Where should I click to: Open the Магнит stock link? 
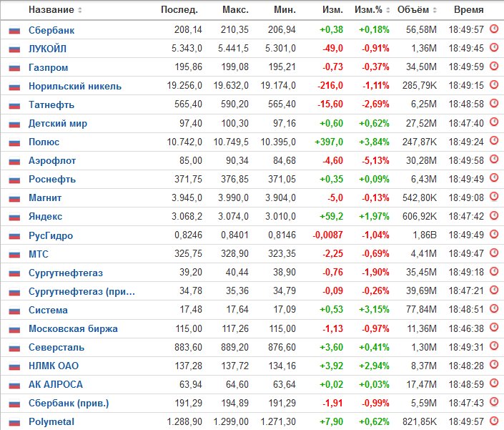pyautogui.click(x=45, y=198)
